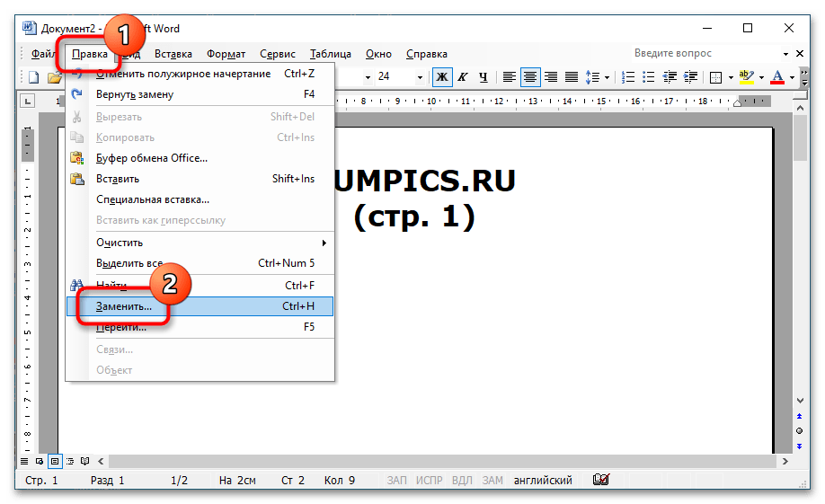Viewport: 825px width, 504px height.
Task: Click vertical scrollbar up arrow
Action: coord(800,108)
